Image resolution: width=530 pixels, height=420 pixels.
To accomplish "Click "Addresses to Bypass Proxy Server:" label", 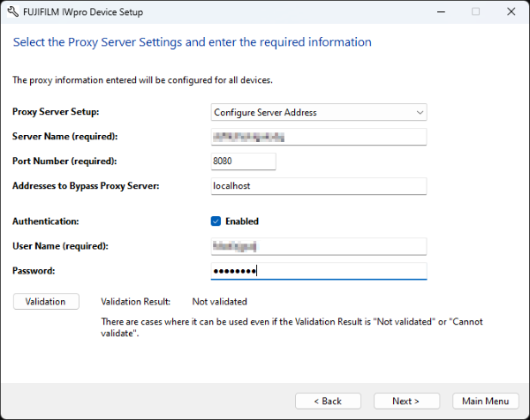I will pyautogui.click(x=86, y=186).
